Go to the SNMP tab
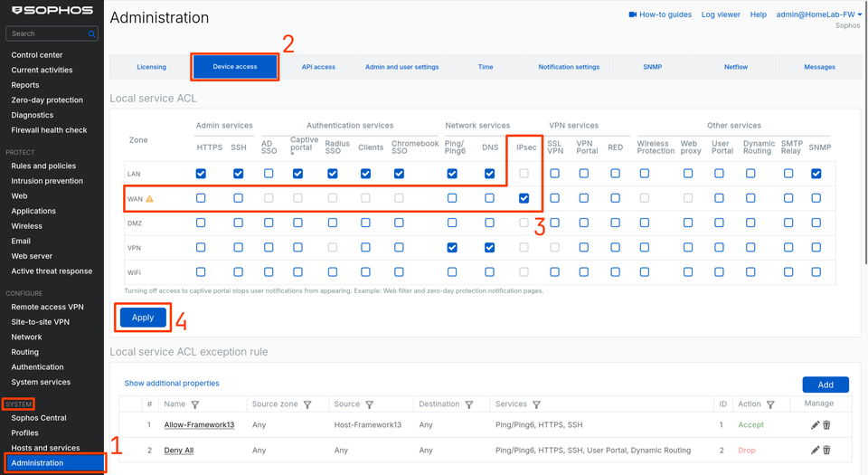868x475 pixels. (x=653, y=67)
